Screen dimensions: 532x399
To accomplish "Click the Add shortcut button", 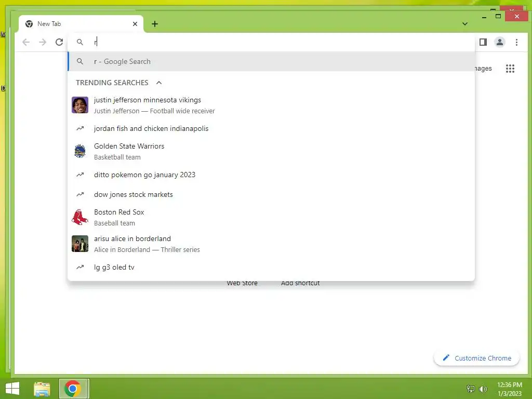I will 300,283.
